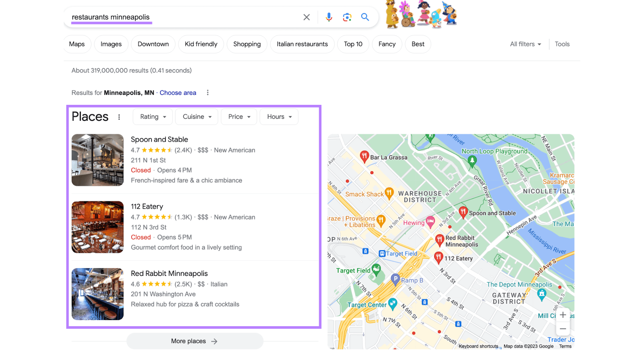Screen dimensions: 644x362
Task: Zoom in on the map
Action: [563, 315]
